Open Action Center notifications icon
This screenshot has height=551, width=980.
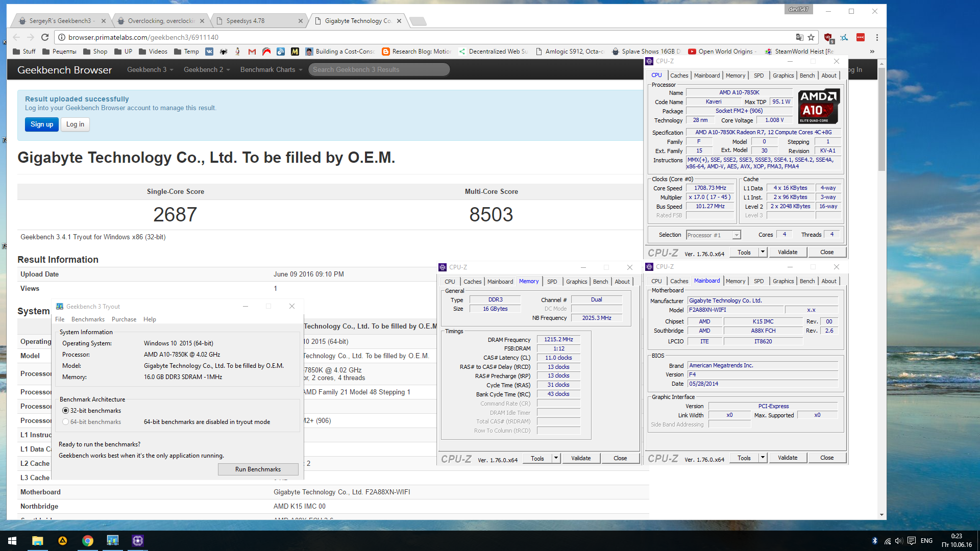point(912,541)
